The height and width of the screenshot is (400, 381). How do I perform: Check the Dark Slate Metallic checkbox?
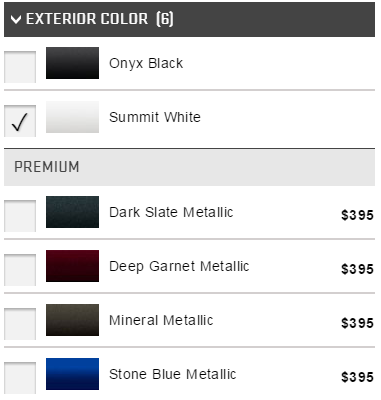[x=20, y=216]
